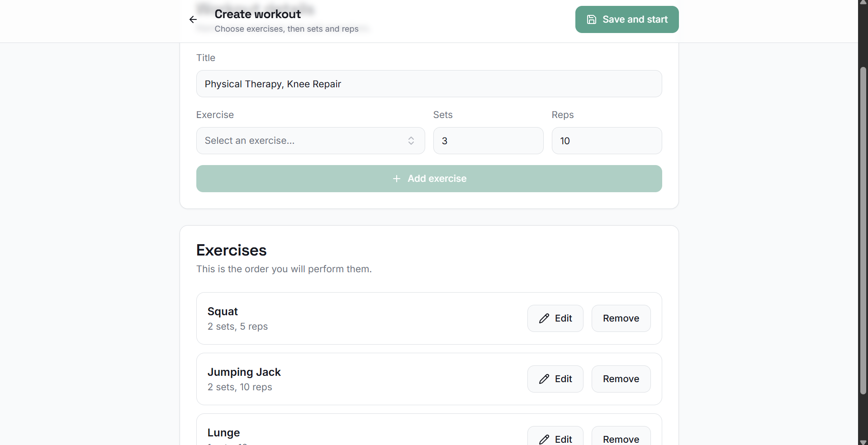Edit the Jumping Jack exercise
Viewport: 868px width, 445px height.
pos(555,379)
